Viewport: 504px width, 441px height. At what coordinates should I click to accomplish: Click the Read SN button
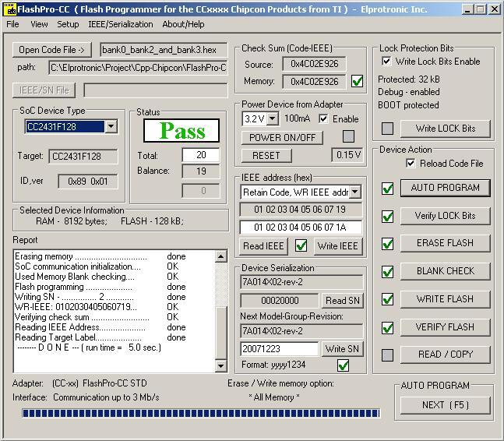pos(343,301)
